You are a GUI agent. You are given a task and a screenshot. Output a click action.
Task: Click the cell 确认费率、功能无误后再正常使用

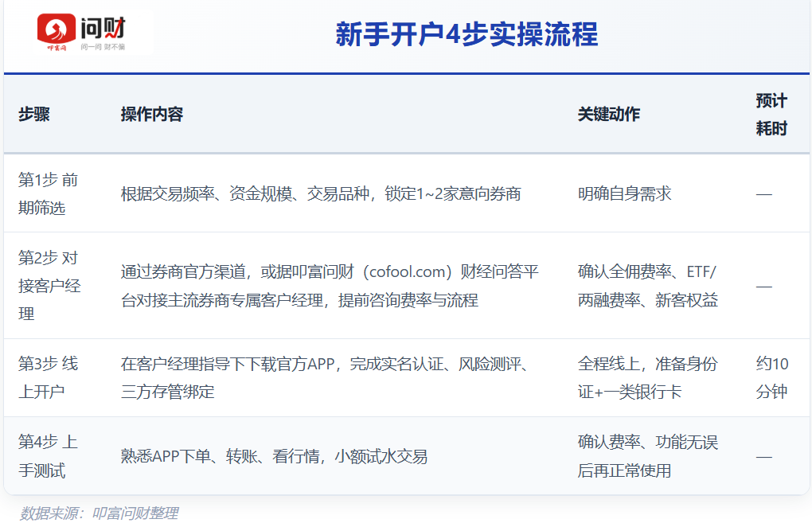click(x=648, y=456)
